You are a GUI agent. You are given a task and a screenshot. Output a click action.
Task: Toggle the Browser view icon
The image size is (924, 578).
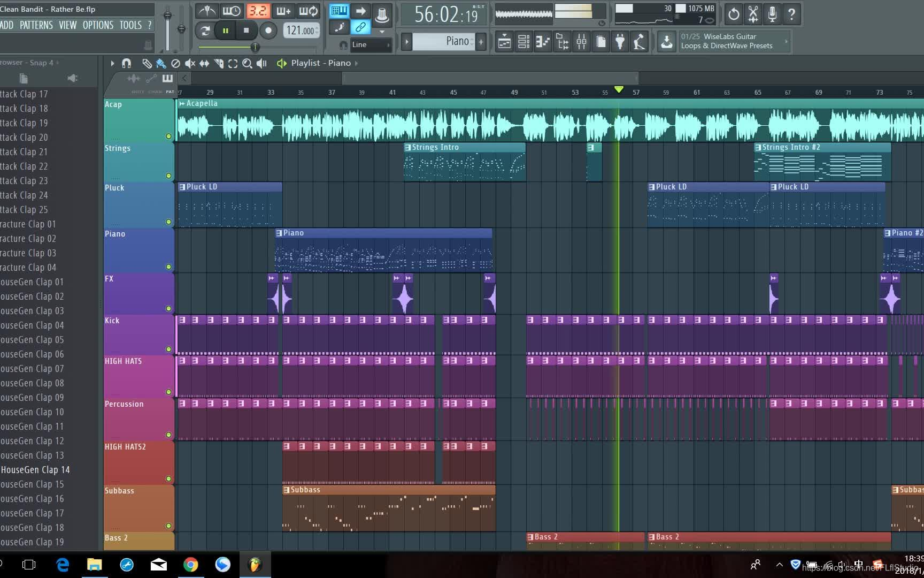click(x=562, y=41)
